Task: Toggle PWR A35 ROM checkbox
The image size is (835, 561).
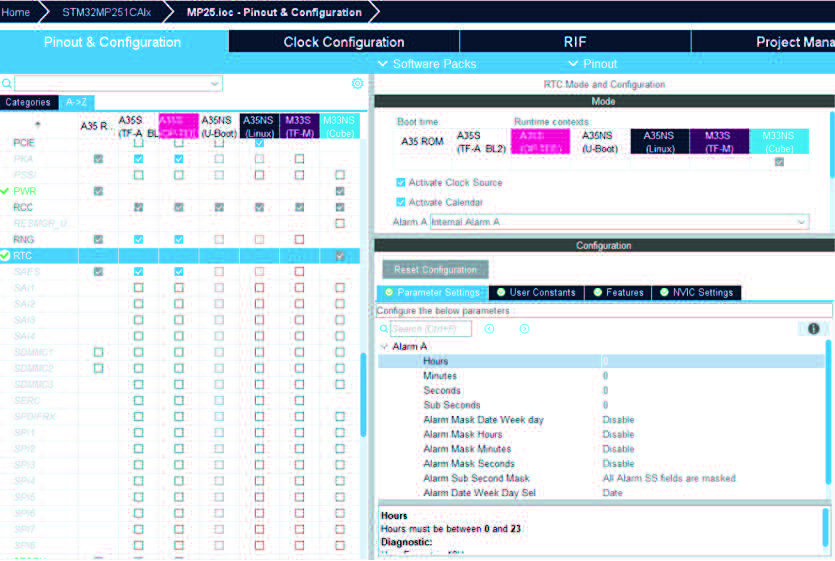Action: point(98,191)
